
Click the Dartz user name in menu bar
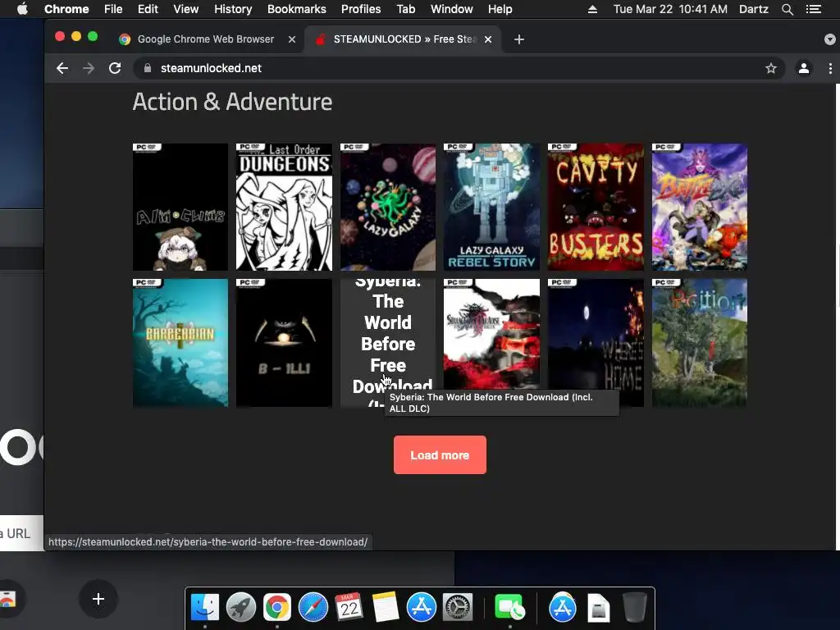tap(754, 9)
